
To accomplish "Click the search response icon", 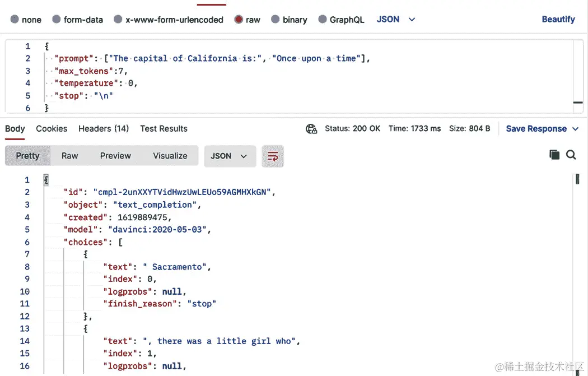I will [571, 155].
